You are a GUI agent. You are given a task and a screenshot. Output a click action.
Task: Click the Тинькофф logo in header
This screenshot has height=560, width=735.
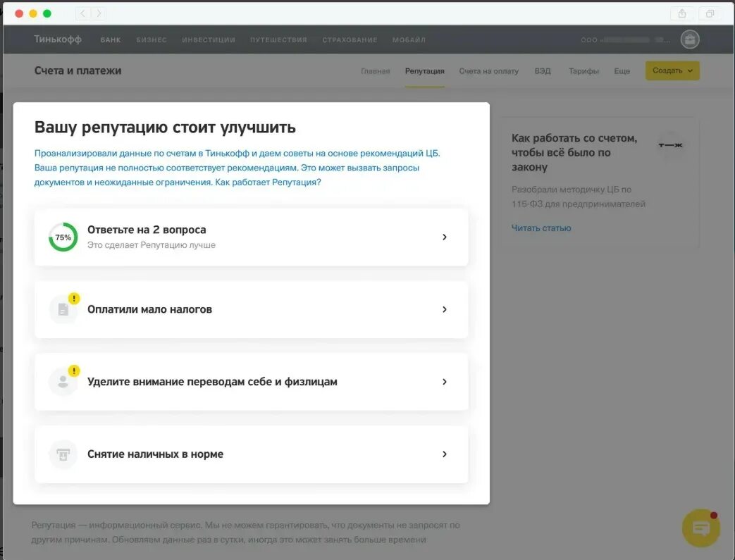point(58,39)
